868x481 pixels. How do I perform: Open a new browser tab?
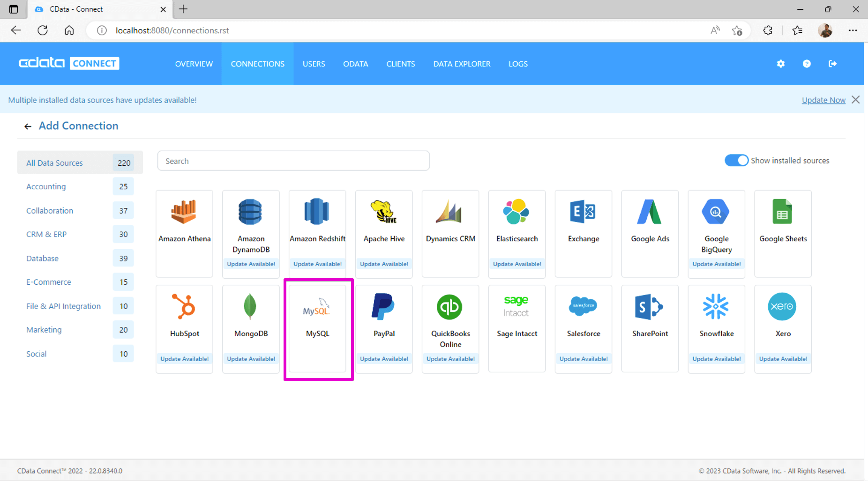[183, 9]
